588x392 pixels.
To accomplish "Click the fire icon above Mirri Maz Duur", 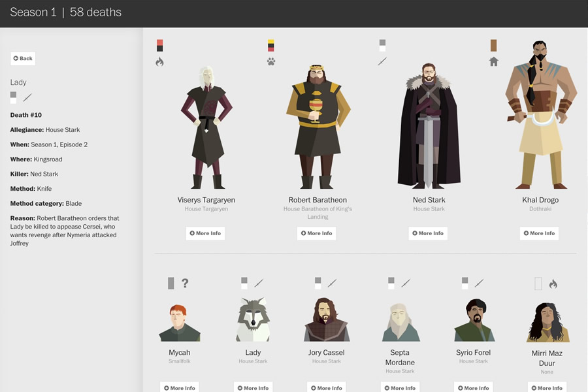I will coord(553,284).
